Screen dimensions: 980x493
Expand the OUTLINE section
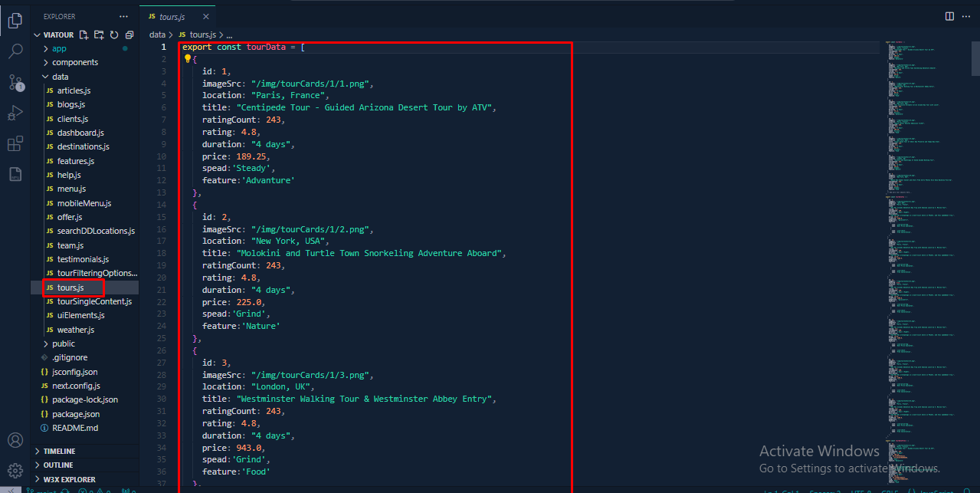point(58,465)
